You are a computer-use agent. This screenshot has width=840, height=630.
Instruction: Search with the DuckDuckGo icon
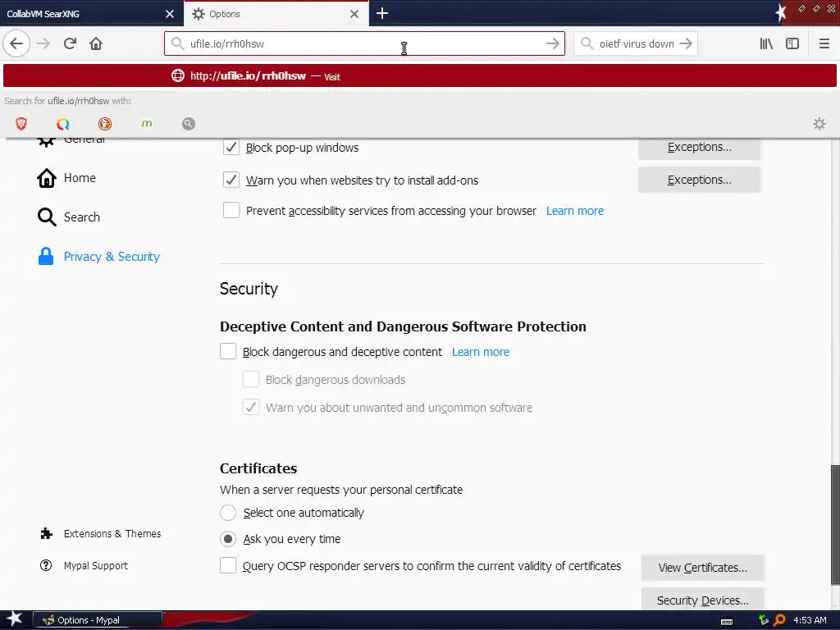click(105, 124)
